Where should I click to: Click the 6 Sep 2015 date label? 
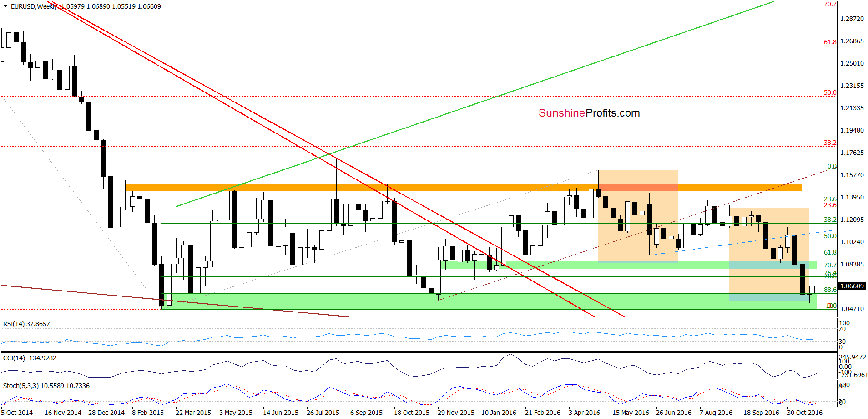pos(366,413)
